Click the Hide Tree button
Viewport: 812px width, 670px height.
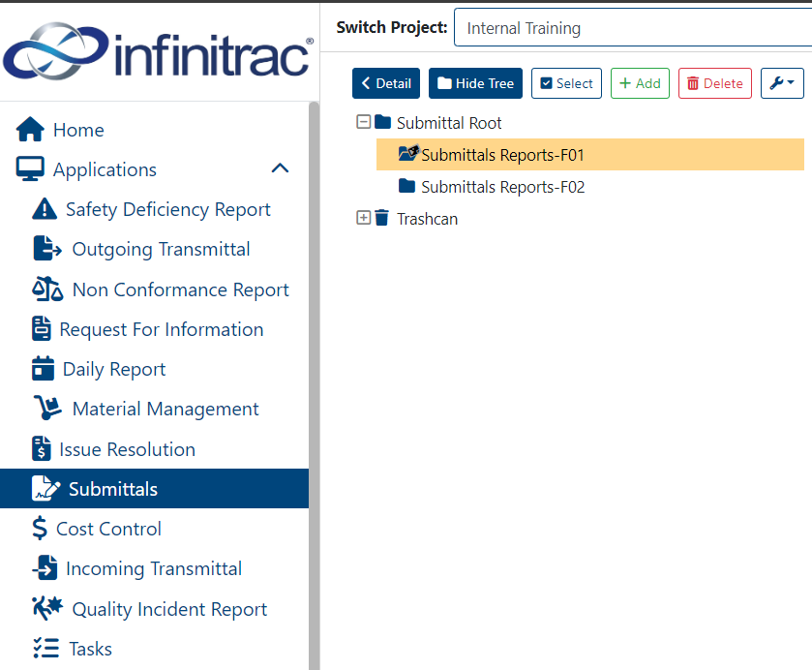tap(475, 83)
